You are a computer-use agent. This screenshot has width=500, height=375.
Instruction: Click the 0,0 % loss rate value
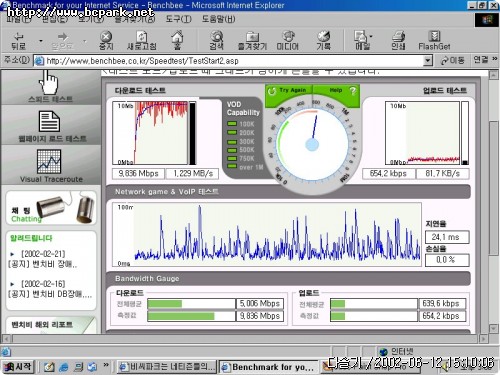(447, 260)
